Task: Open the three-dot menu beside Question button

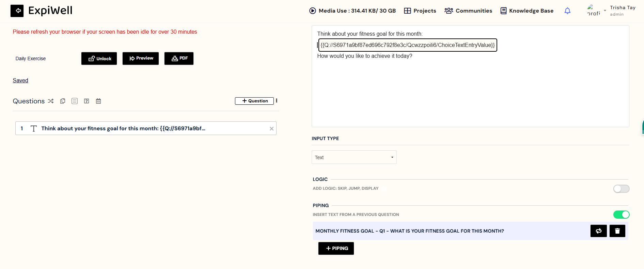Action: pos(277,101)
